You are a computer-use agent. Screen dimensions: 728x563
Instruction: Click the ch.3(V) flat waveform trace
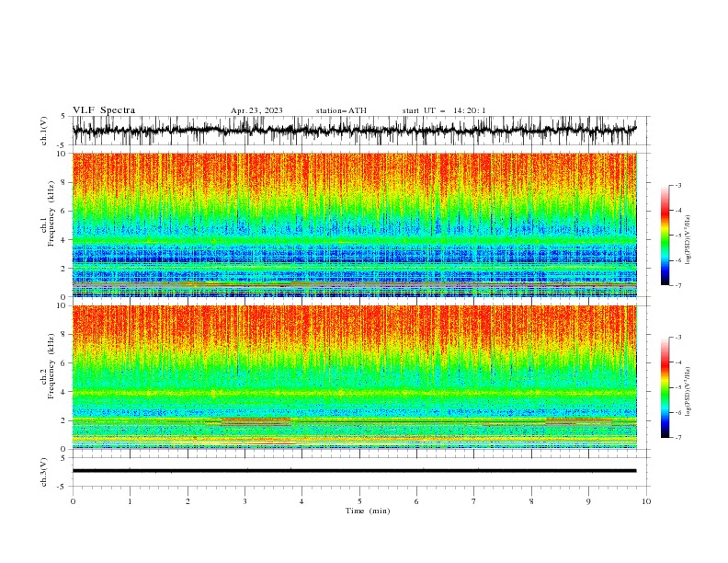(x=355, y=471)
